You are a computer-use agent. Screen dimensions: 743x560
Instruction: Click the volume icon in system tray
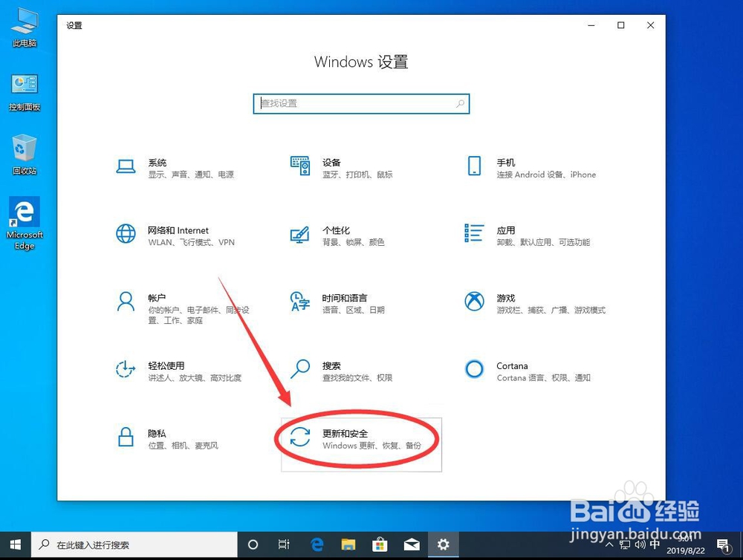pyautogui.click(x=640, y=544)
